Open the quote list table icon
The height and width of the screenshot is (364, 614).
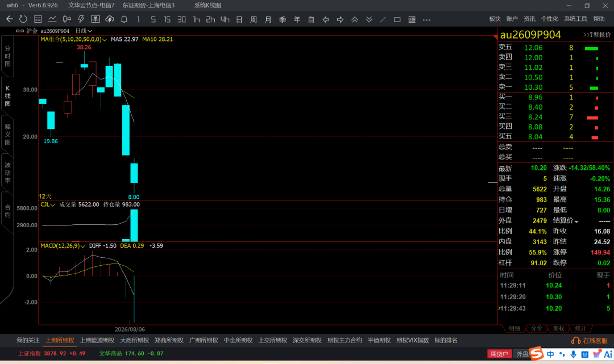click(38, 19)
